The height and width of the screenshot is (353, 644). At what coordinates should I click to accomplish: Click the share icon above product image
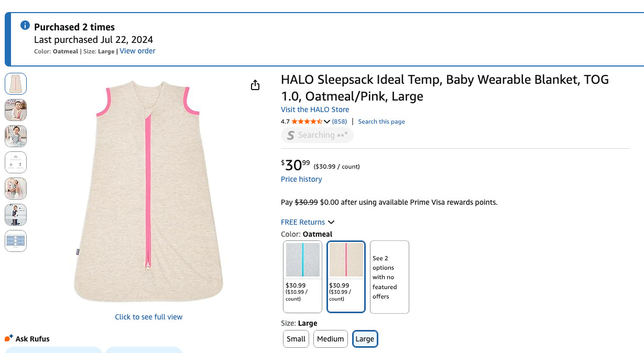pyautogui.click(x=255, y=85)
